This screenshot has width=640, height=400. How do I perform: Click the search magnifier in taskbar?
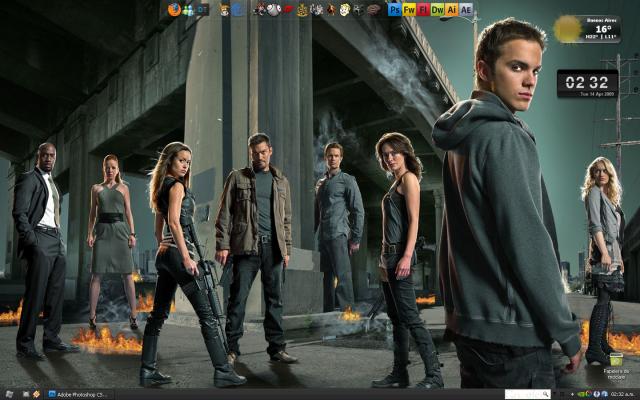pyautogui.click(x=546, y=394)
